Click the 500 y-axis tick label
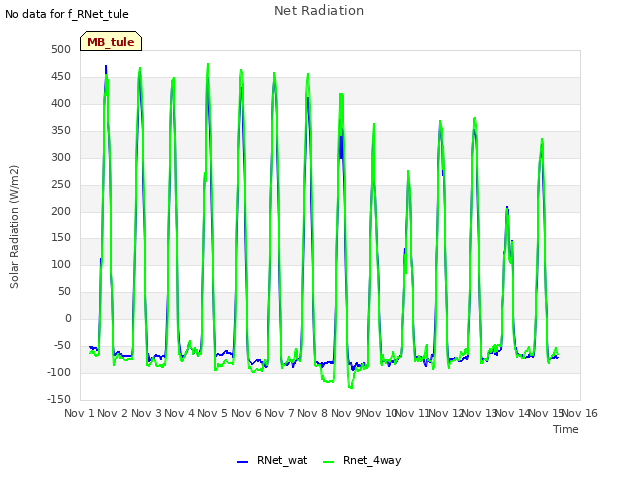This screenshot has height=480, width=640. [x=61, y=49]
